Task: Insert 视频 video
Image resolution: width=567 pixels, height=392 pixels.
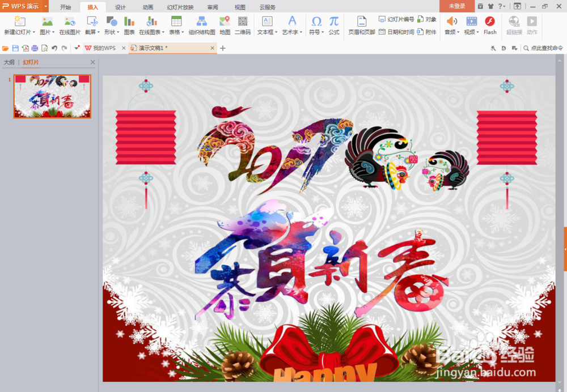Action: [471, 22]
